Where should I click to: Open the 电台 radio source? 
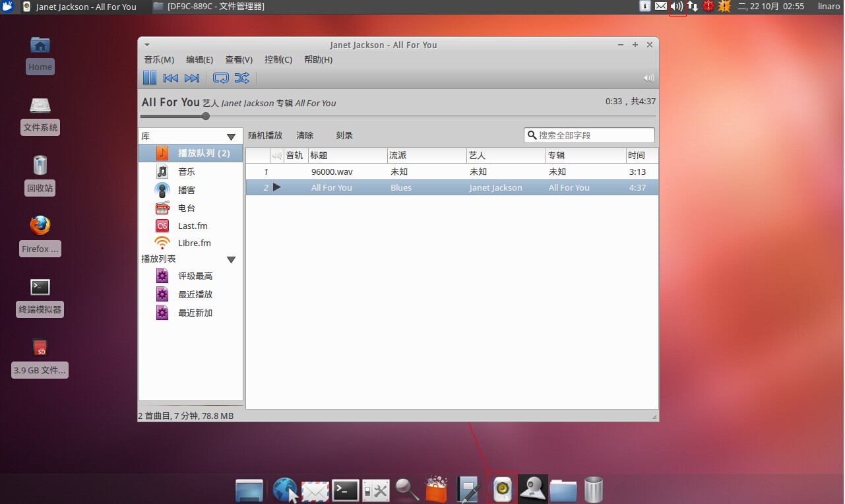click(187, 208)
